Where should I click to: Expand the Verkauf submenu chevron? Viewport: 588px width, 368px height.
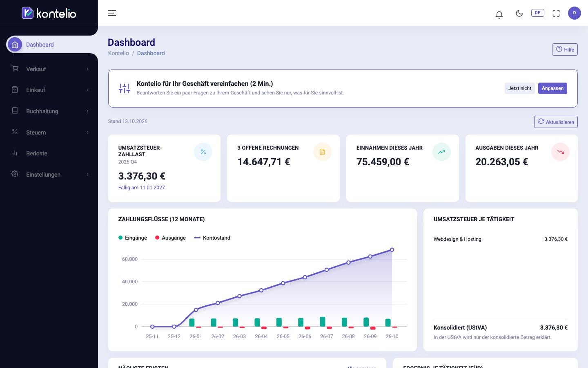click(87, 69)
